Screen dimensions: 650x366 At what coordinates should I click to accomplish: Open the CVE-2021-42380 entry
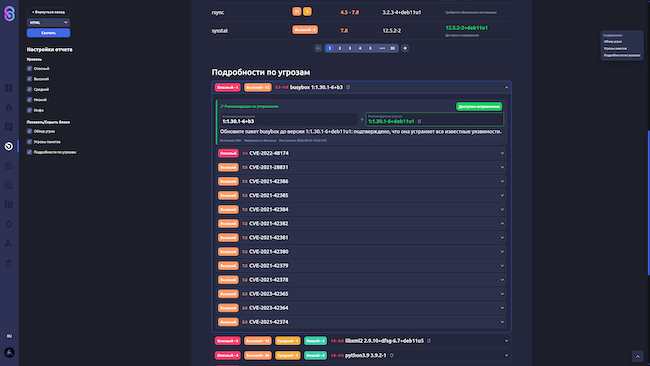click(x=361, y=252)
